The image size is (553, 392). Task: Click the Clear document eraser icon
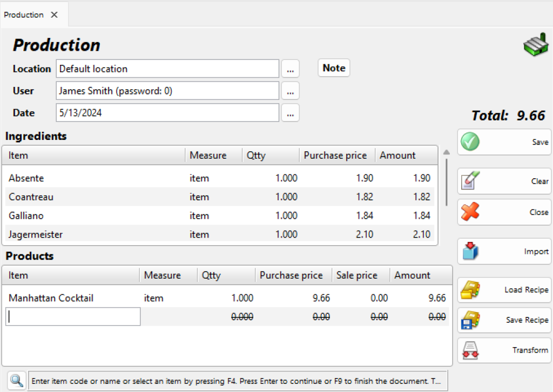tap(470, 181)
